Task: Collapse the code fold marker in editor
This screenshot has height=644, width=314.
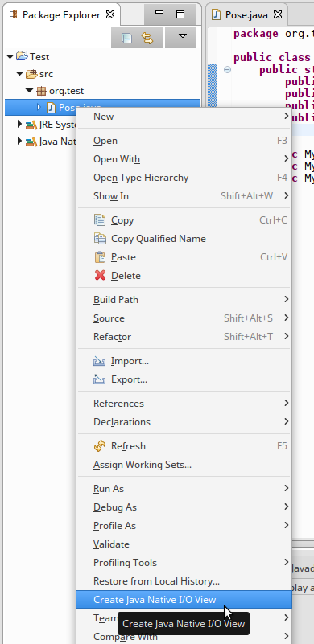Action: (227, 69)
